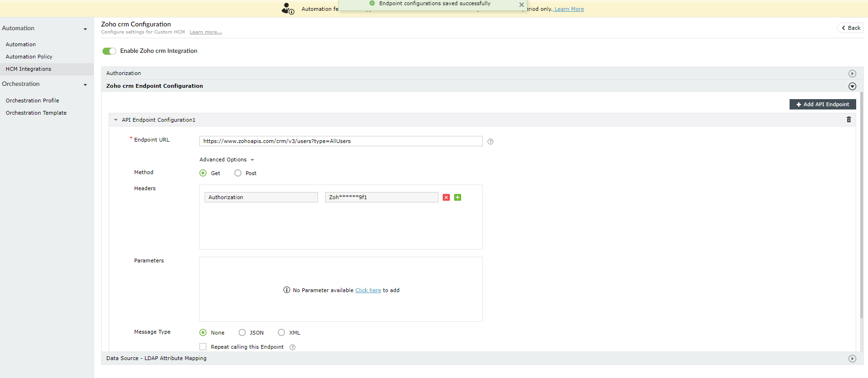The width and height of the screenshot is (868, 378).
Task: Edit the masked header value field
Action: pos(382,197)
